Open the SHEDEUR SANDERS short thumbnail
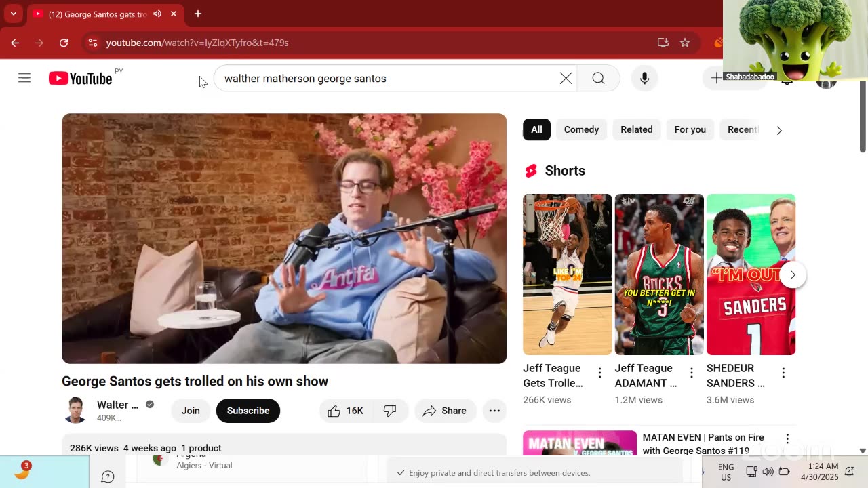The height and width of the screenshot is (488, 868). (x=751, y=274)
